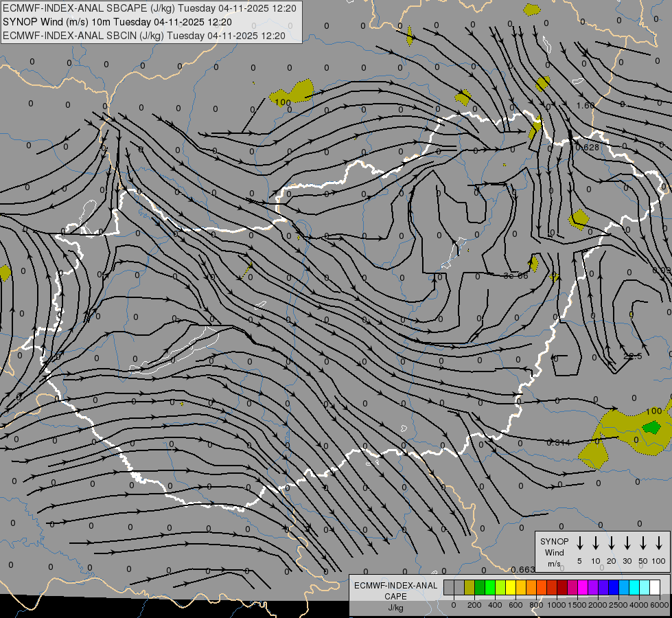Click the SBCIN title line in the header

144,36
